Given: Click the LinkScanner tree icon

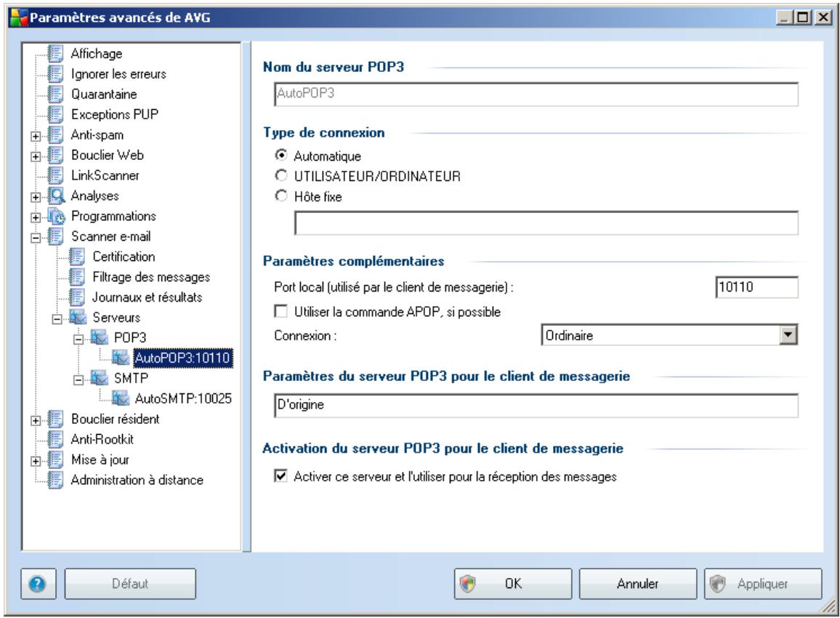Looking at the screenshot, I should click(x=55, y=176).
